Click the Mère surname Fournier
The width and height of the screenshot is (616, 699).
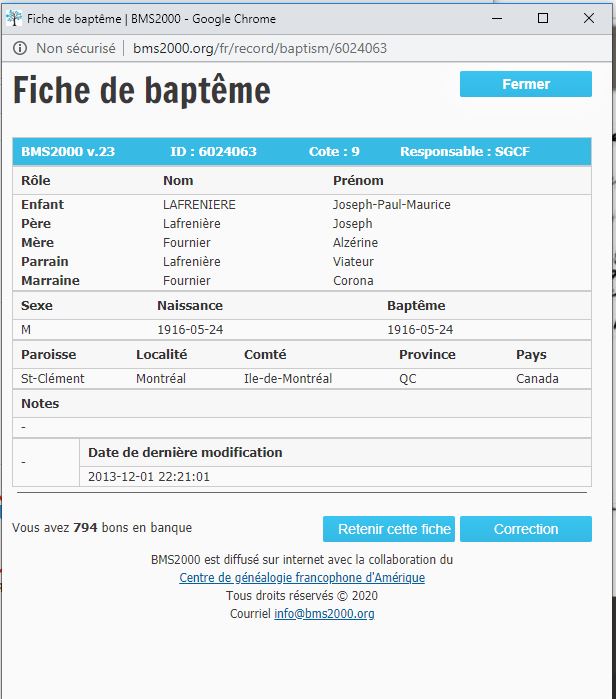click(x=187, y=243)
